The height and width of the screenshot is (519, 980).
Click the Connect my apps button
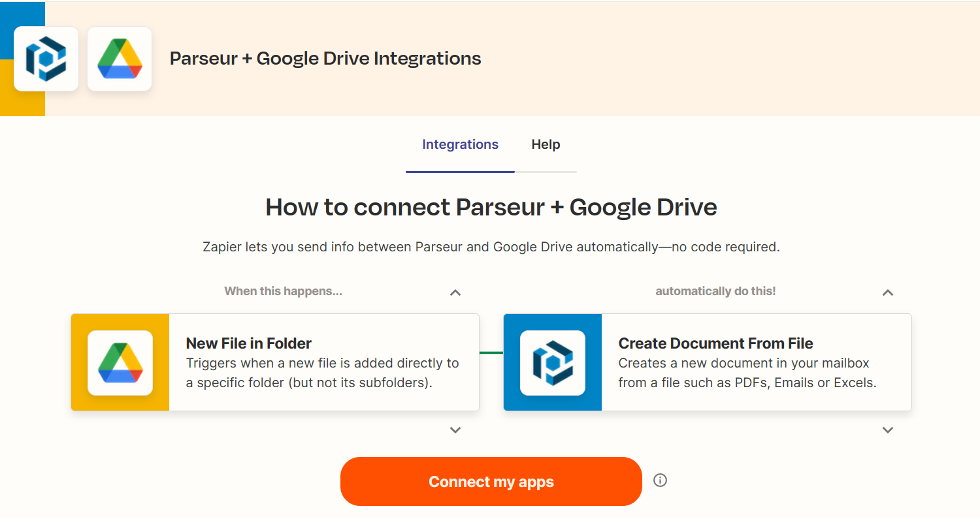click(491, 481)
